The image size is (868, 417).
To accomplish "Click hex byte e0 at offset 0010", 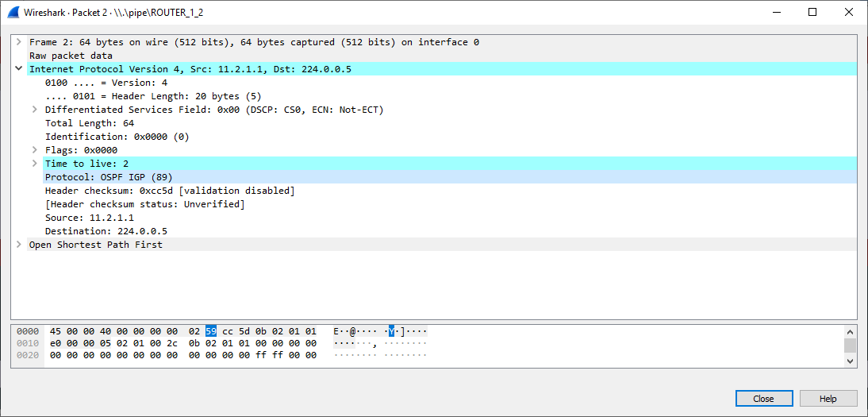I will click(x=56, y=343).
